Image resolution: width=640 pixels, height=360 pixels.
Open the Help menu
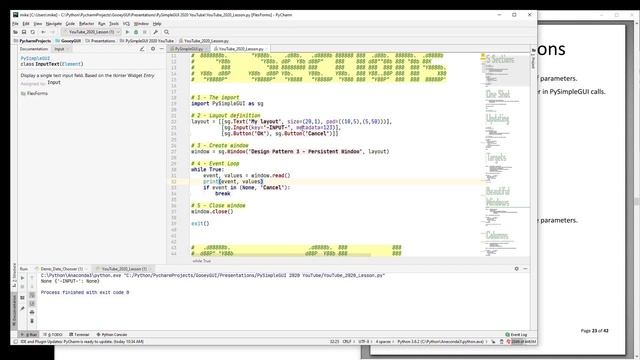[157, 24]
